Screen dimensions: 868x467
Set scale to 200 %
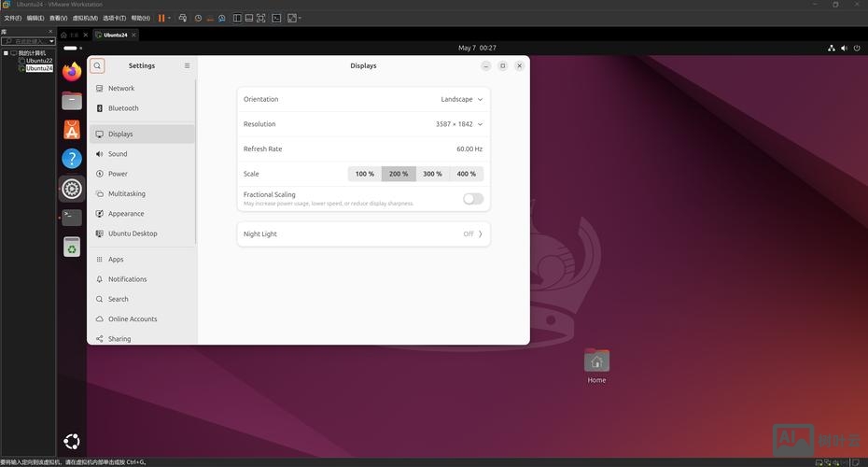coord(399,174)
